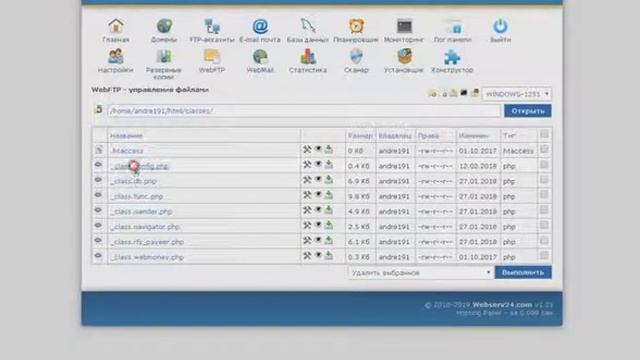The width and height of the screenshot is (640, 360).
Task: Click the Выйти power icon
Action: point(500,26)
